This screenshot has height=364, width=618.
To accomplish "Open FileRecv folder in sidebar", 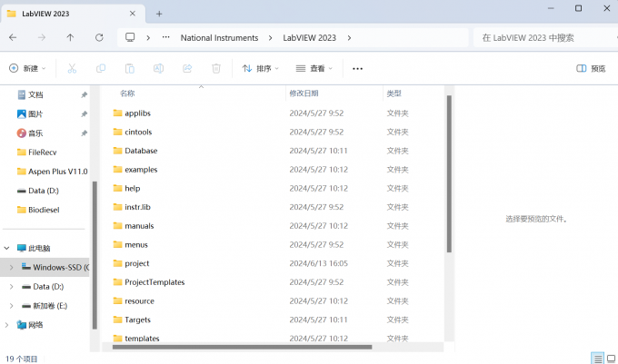I will 42,152.
